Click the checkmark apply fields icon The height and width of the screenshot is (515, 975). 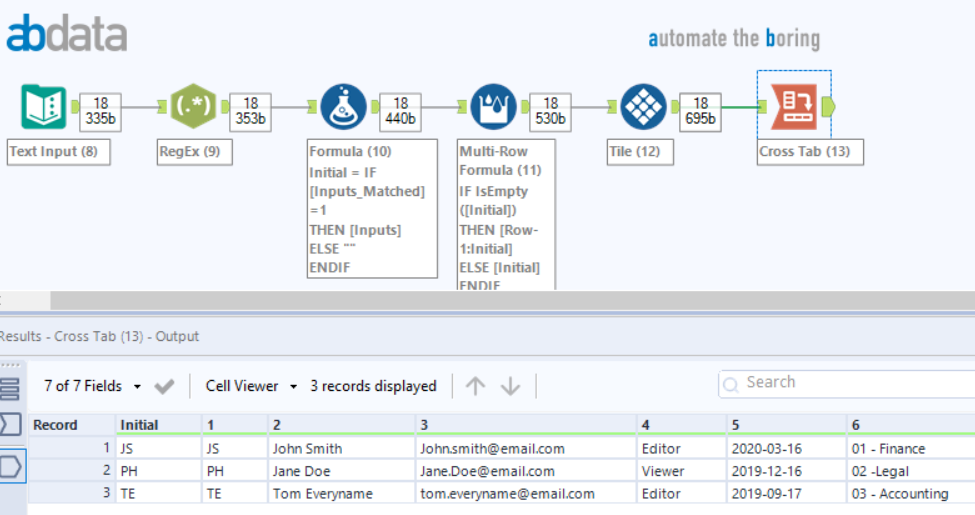point(166,386)
